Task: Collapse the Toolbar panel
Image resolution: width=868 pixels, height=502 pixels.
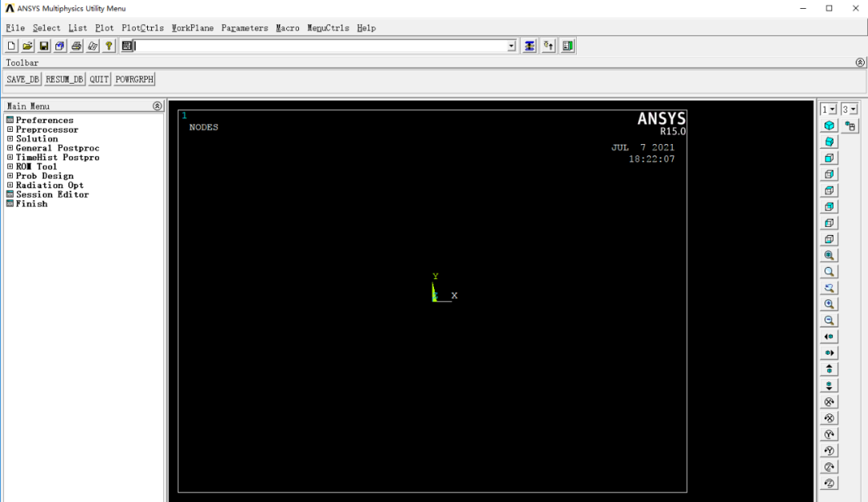Action: click(860, 63)
